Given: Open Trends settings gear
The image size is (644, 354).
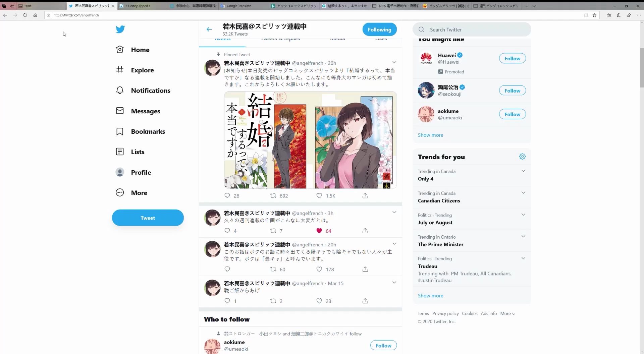Looking at the screenshot, I should 522,157.
